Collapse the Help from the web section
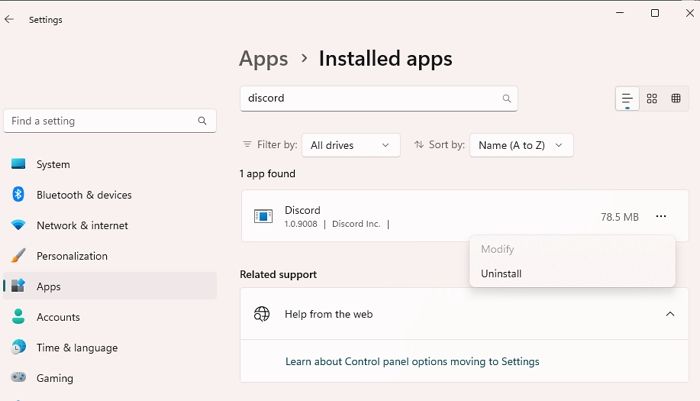This screenshot has height=401, width=700. [669, 314]
